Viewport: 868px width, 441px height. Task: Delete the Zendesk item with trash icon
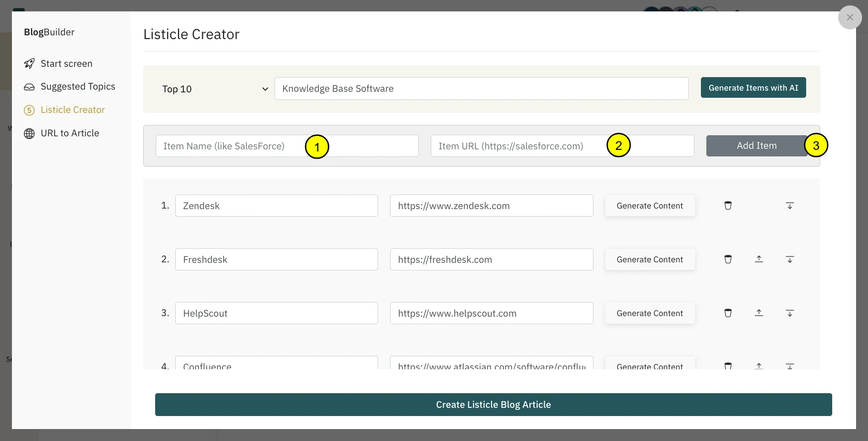click(x=728, y=205)
